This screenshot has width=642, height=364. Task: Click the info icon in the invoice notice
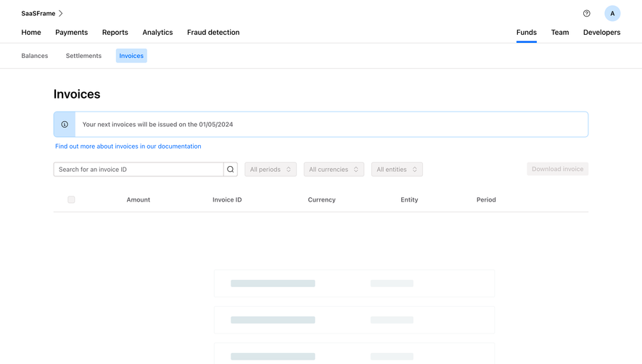point(65,125)
